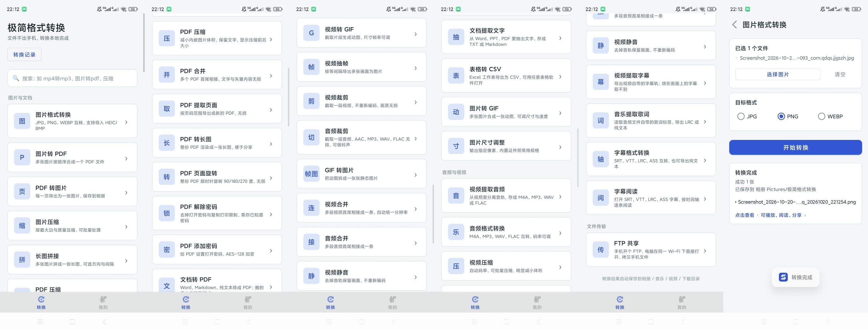Open 视频抽帧 via its chevron
868x330 pixels.
pyautogui.click(x=416, y=68)
